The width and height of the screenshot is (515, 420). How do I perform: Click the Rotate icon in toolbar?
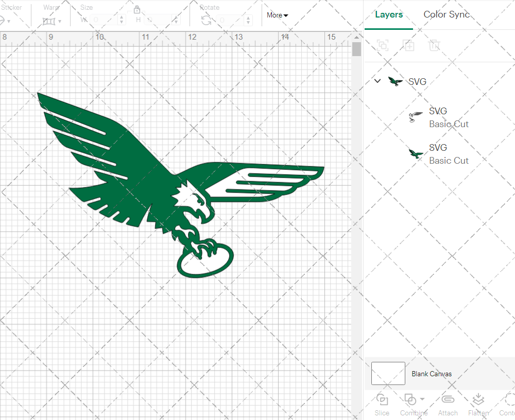206,21
